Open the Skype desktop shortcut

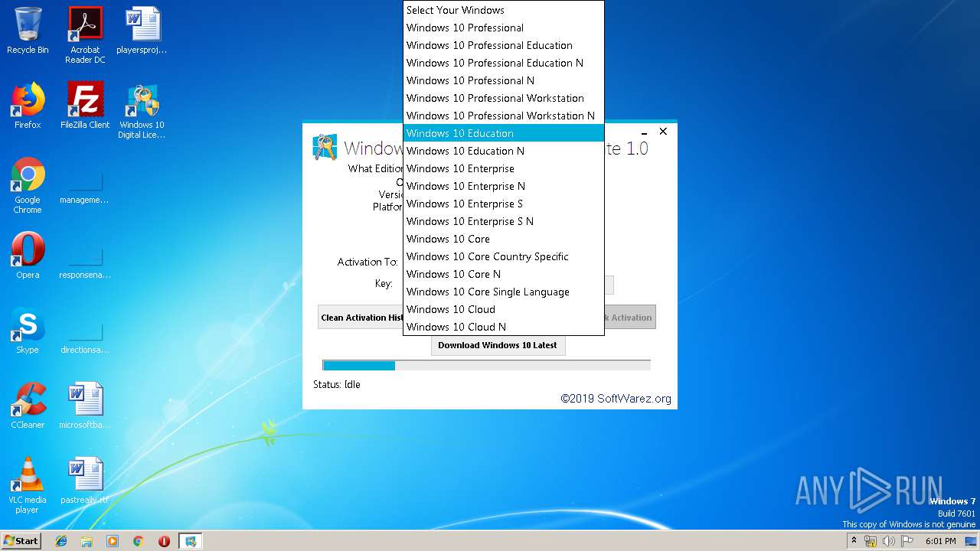click(28, 330)
